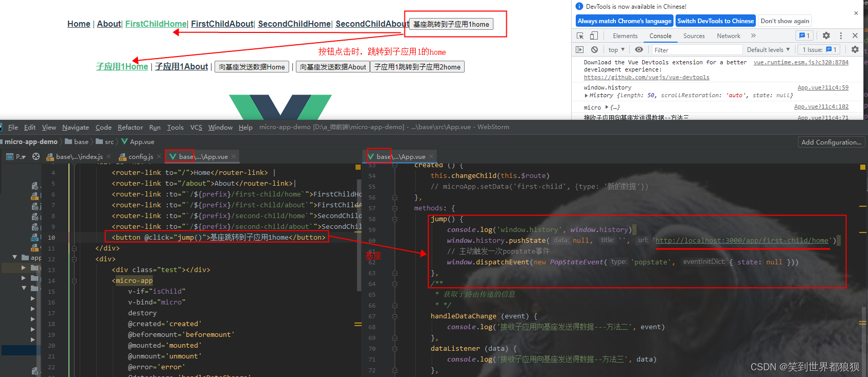Select the Console tab in DevTools
868x377 pixels.
(660, 36)
